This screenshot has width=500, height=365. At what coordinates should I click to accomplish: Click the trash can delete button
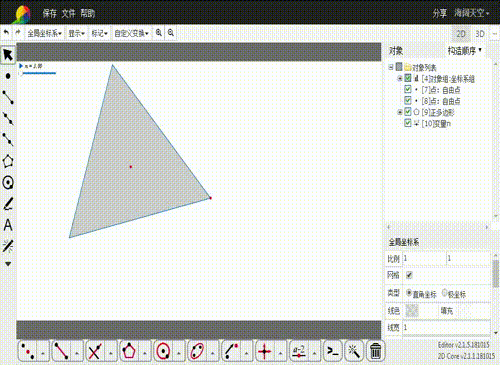375,351
